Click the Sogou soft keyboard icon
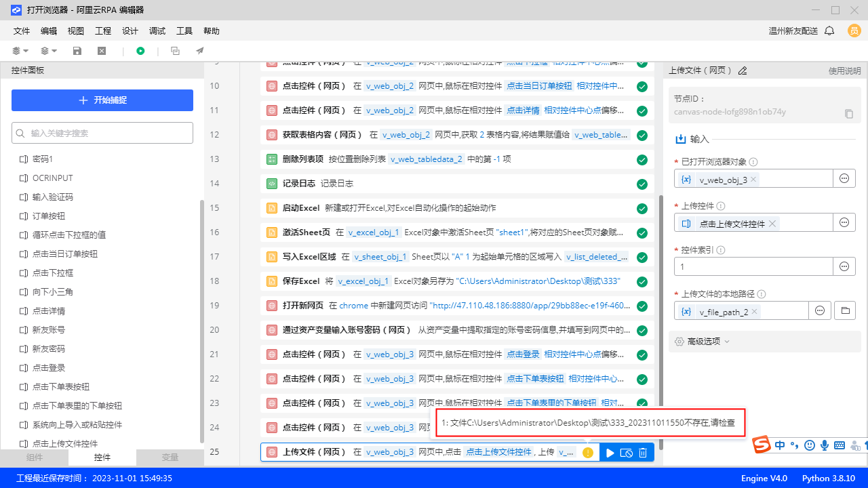 (839, 445)
